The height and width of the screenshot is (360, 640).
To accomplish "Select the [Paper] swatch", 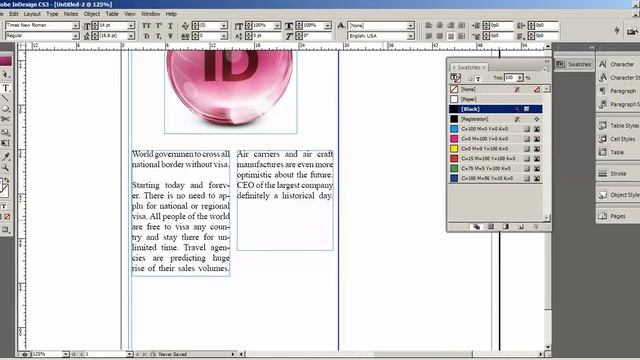I will (x=496, y=99).
